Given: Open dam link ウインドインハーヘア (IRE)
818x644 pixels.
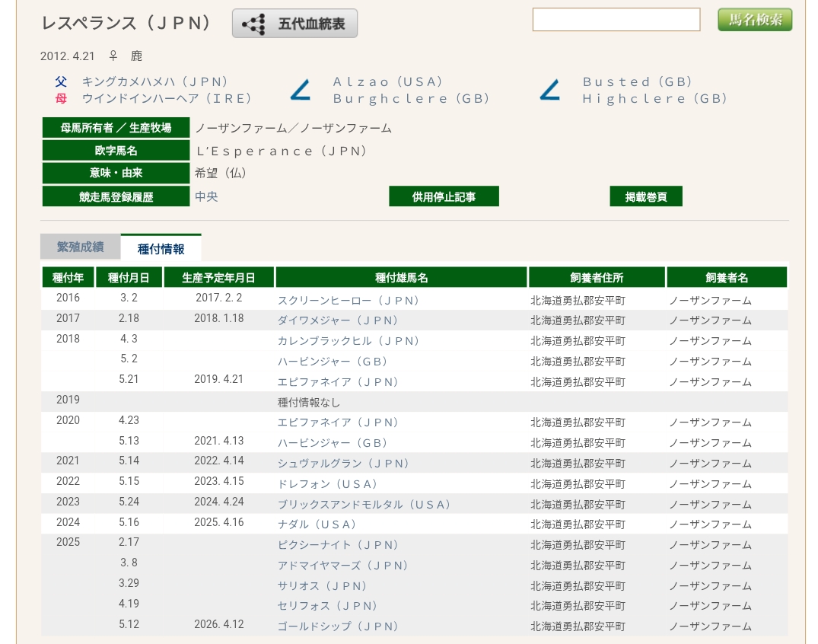Looking at the screenshot, I should (166, 98).
